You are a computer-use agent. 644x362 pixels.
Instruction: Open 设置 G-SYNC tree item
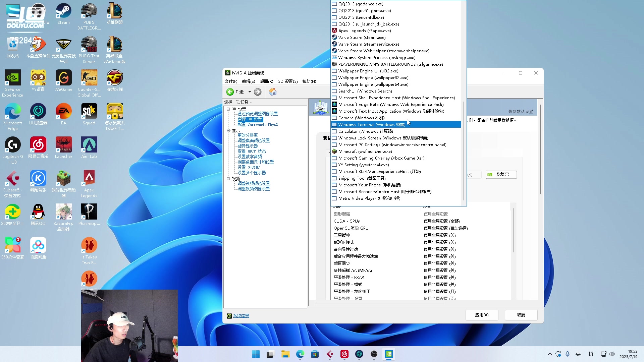249,167
